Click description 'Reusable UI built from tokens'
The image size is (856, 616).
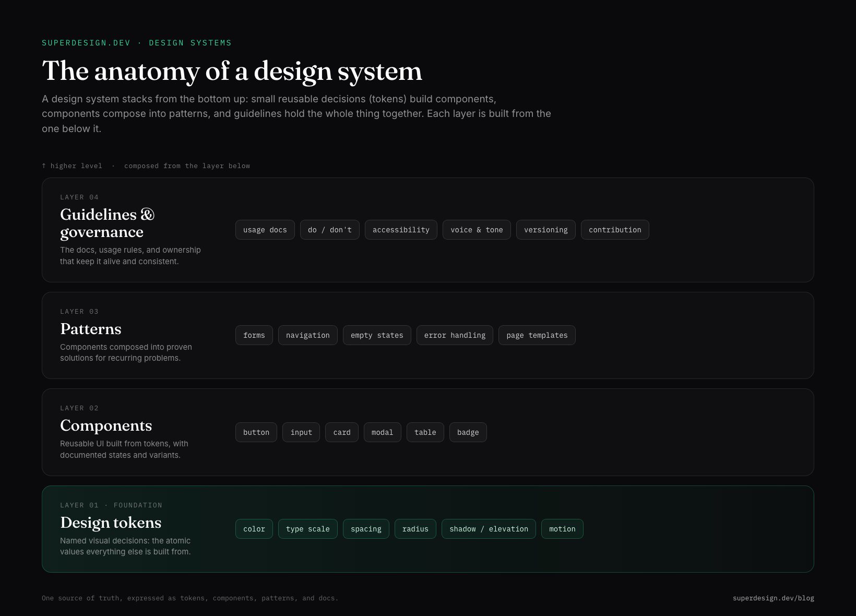point(124,449)
